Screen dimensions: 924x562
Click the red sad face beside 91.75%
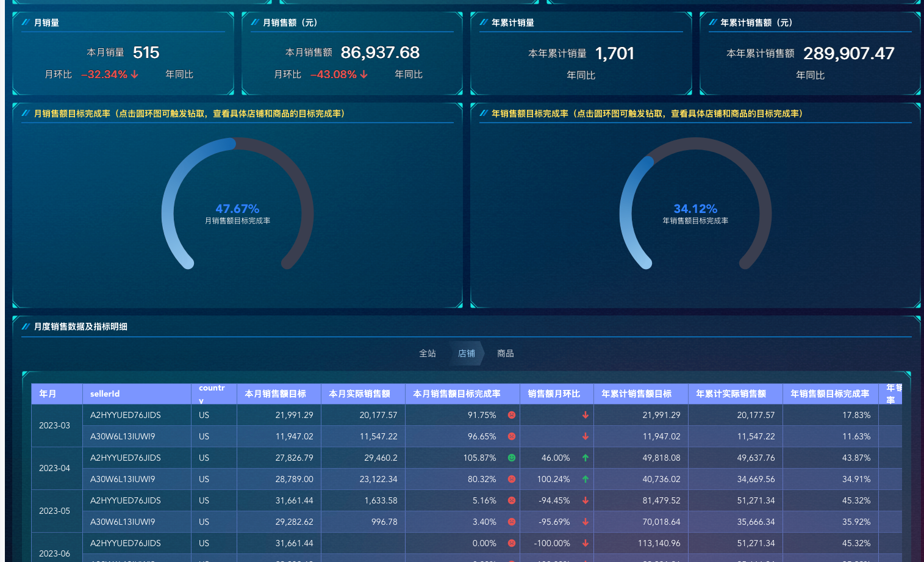coord(512,415)
